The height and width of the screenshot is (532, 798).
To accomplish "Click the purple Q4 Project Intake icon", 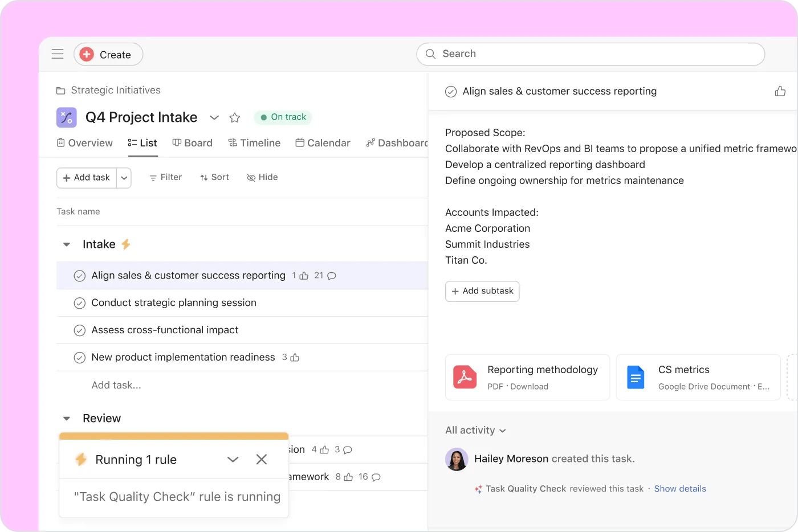I will click(x=67, y=117).
